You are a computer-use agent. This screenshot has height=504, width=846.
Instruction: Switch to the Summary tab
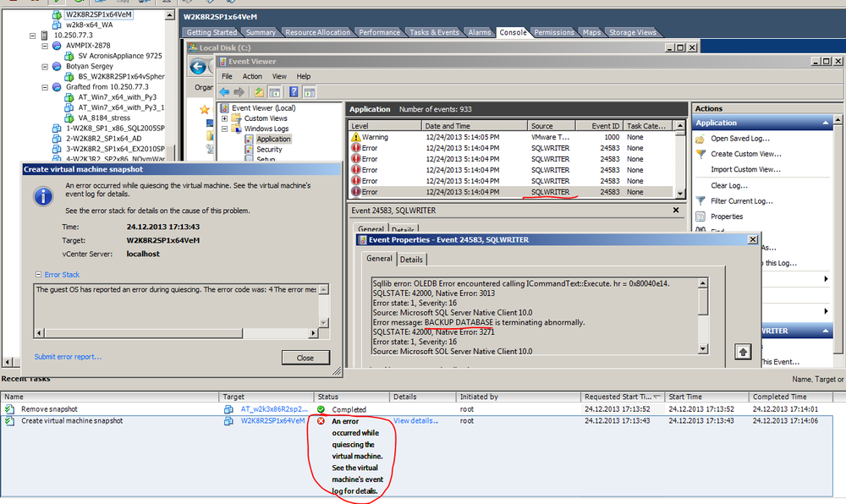(x=261, y=32)
